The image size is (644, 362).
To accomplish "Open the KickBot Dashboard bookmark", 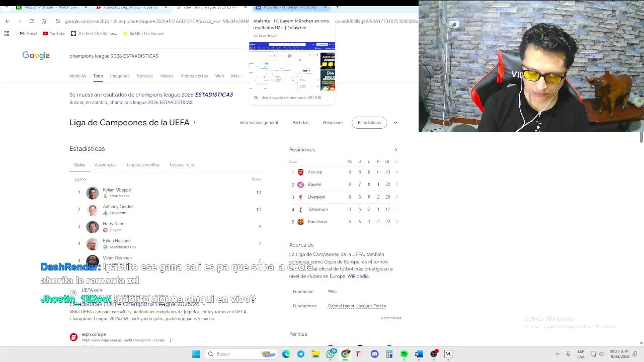I will [143, 33].
